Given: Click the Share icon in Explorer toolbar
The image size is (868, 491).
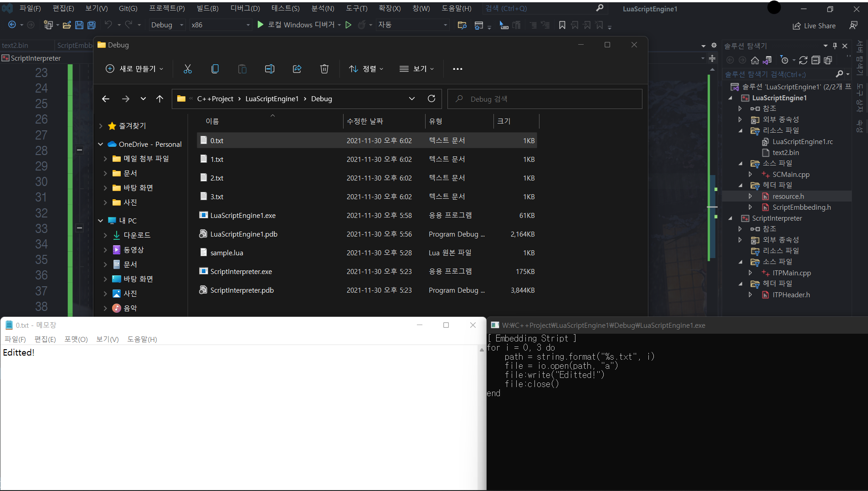Looking at the screenshot, I should (x=297, y=69).
